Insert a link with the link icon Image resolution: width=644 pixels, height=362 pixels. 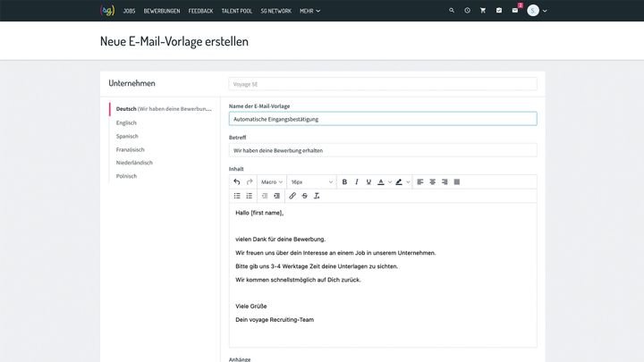tap(292, 196)
